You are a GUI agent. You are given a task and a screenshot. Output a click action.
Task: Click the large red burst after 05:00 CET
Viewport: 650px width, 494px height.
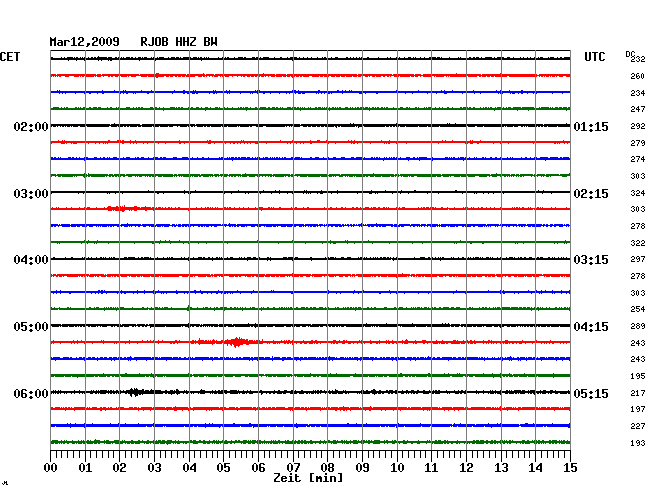coord(237,342)
